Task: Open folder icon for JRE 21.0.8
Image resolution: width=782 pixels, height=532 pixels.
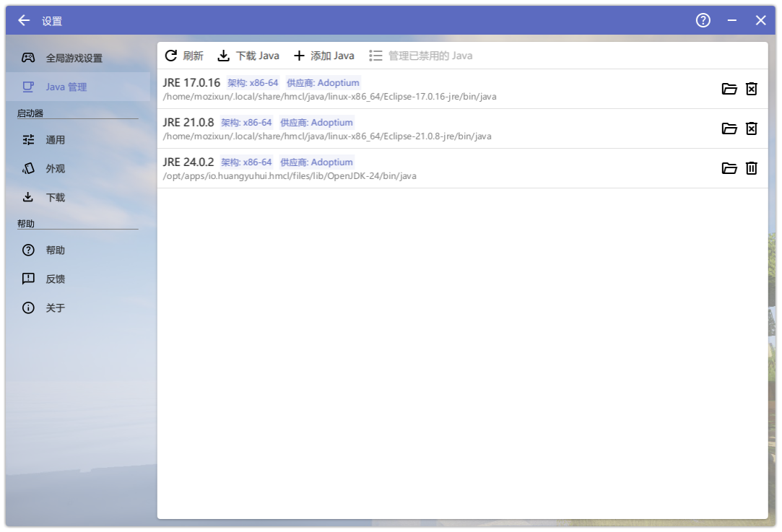Action: pos(729,128)
